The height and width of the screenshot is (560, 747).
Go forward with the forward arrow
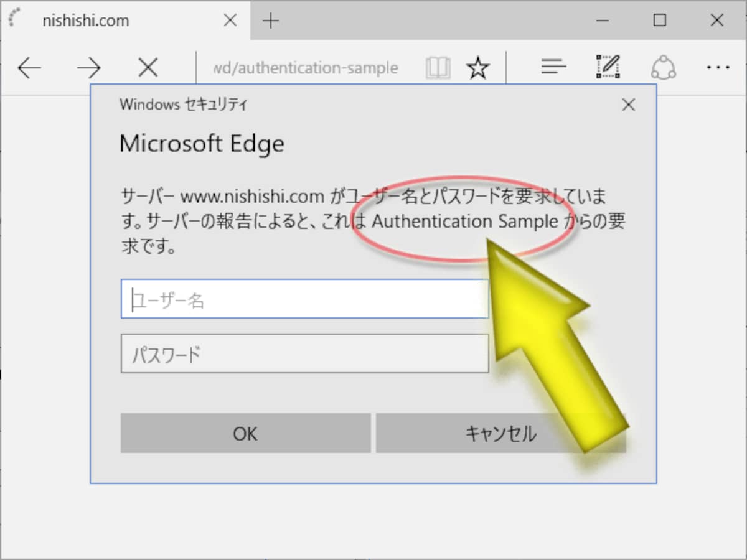88,68
